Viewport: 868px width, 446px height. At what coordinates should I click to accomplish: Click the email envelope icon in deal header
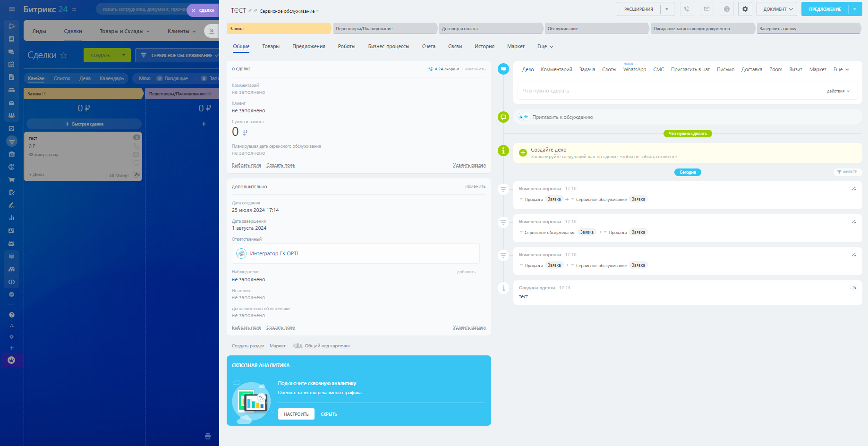(706, 9)
